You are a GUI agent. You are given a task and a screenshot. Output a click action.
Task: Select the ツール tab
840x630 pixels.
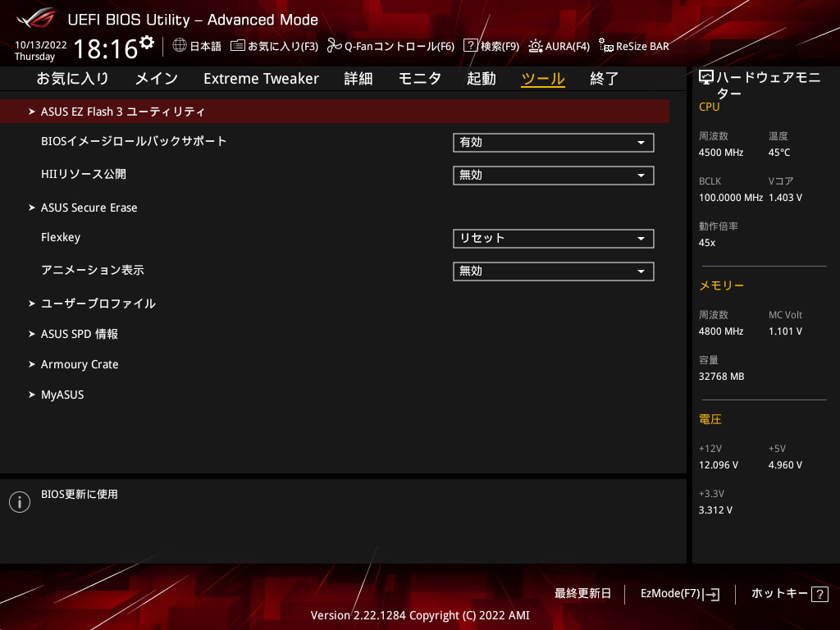(543, 79)
